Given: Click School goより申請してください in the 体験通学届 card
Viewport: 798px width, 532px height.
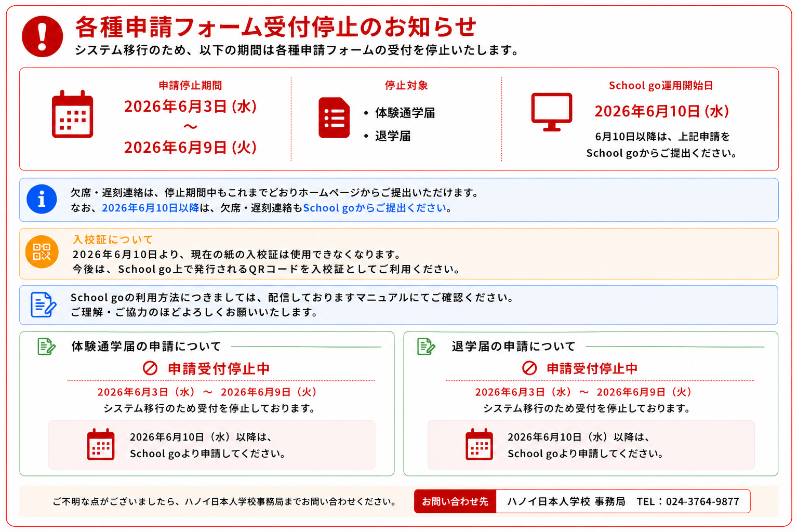Looking at the screenshot, I should pyautogui.click(x=208, y=454).
